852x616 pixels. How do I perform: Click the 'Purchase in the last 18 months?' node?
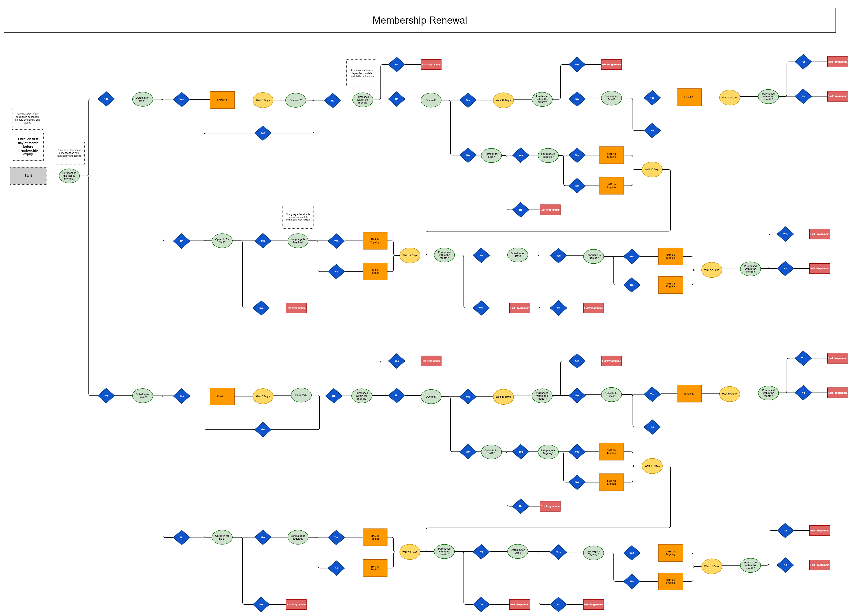click(69, 176)
